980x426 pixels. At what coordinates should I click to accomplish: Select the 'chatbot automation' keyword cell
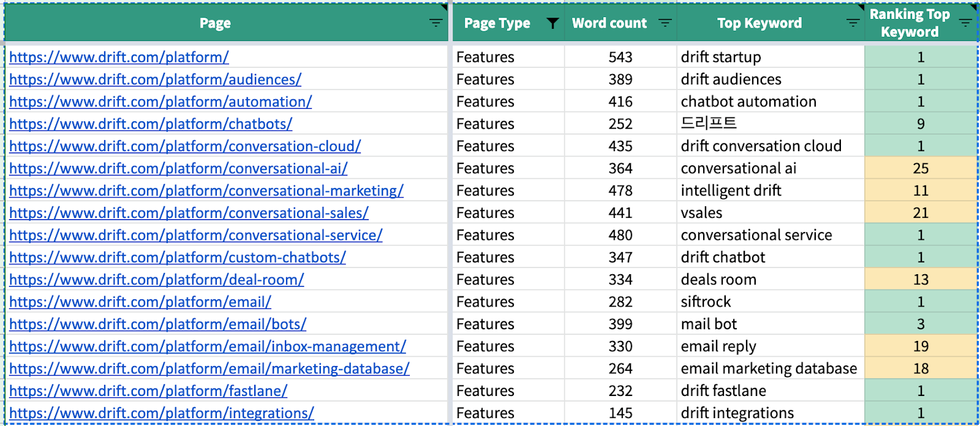click(x=771, y=102)
